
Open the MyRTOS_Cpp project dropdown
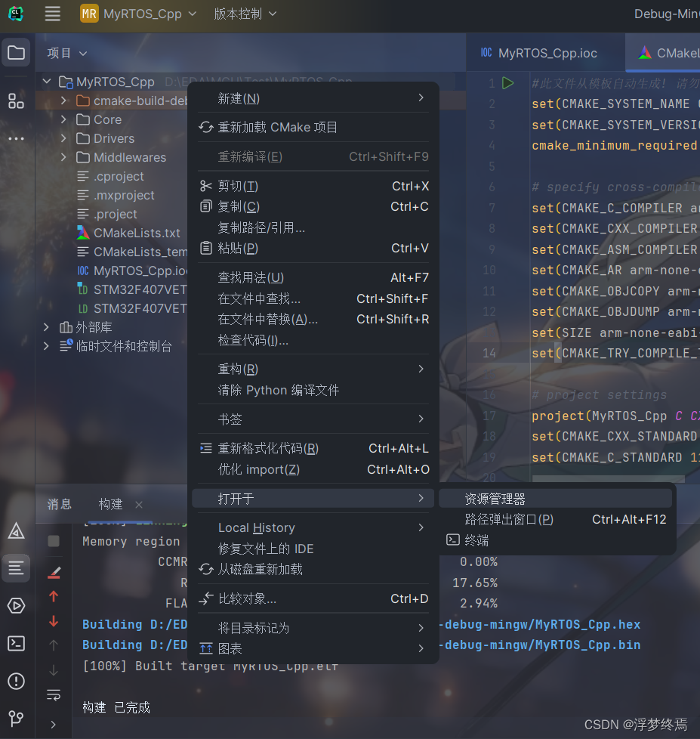[138, 14]
